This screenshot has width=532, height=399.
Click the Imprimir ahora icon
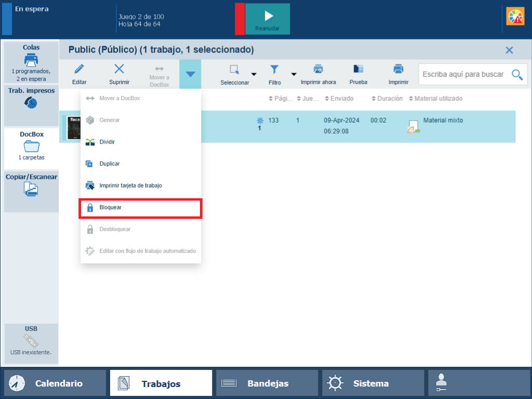point(318,69)
